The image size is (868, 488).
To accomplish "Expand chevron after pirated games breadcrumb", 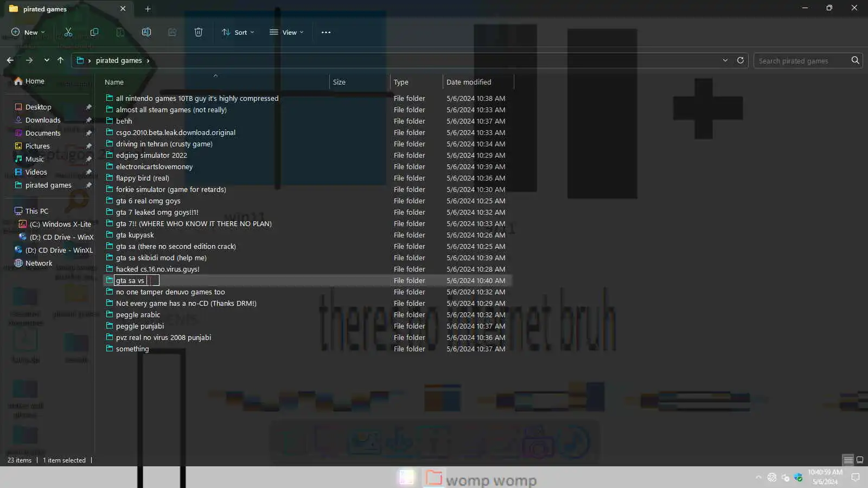I will click(x=148, y=60).
